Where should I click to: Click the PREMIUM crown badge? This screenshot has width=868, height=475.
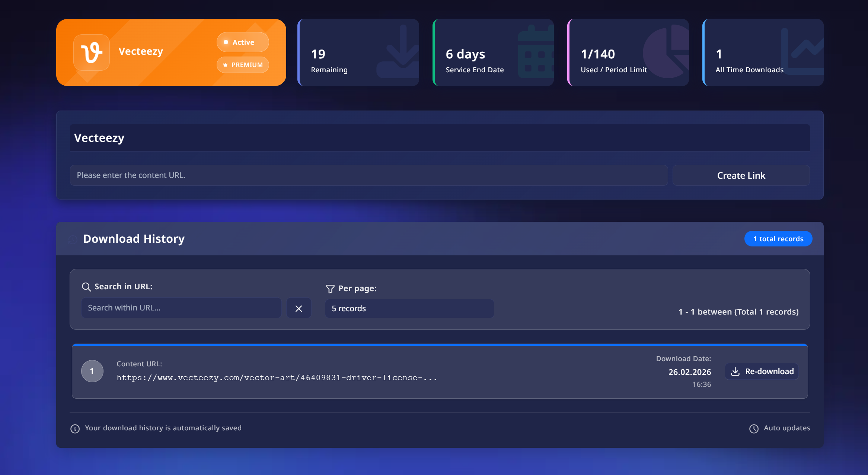243,65
